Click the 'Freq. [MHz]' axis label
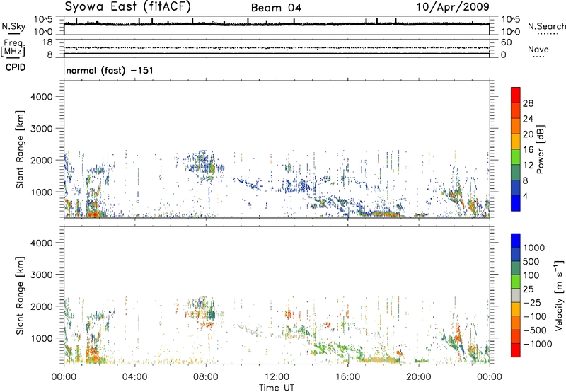This screenshot has width=566, height=392. [x=13, y=48]
